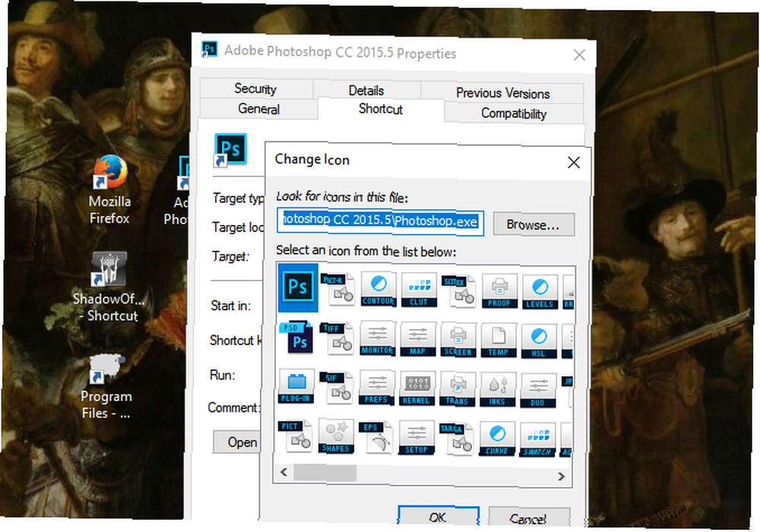The width and height of the screenshot is (760, 532).
Task: Click the icon file path field
Action: tap(381, 221)
